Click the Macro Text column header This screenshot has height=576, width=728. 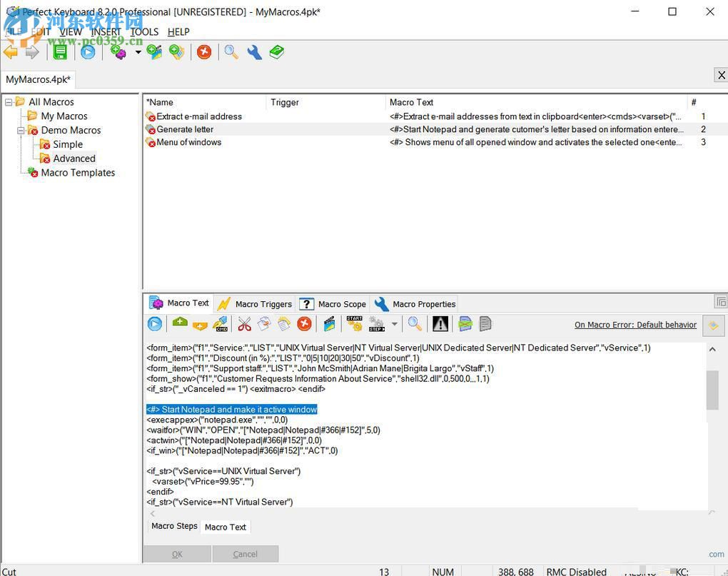536,102
